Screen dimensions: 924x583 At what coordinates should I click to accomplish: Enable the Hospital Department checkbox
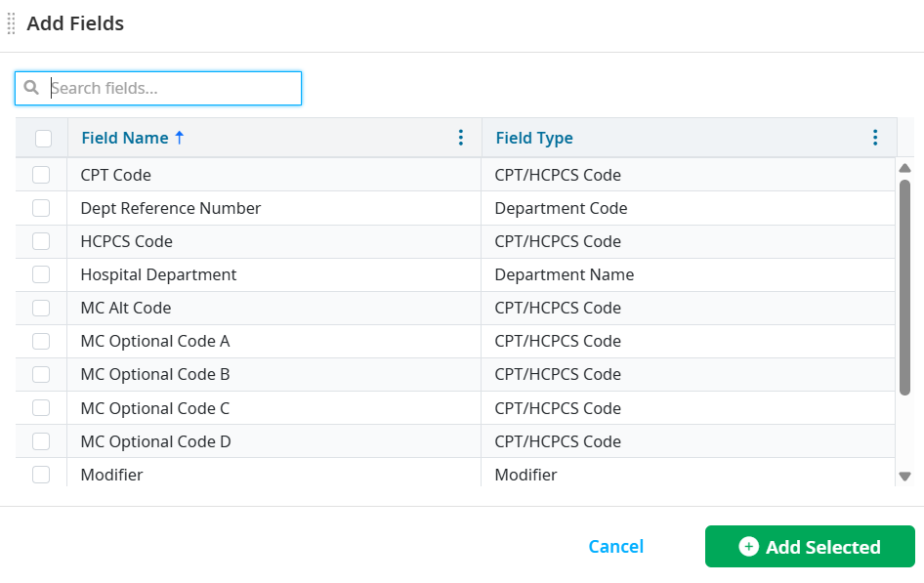(x=41, y=274)
